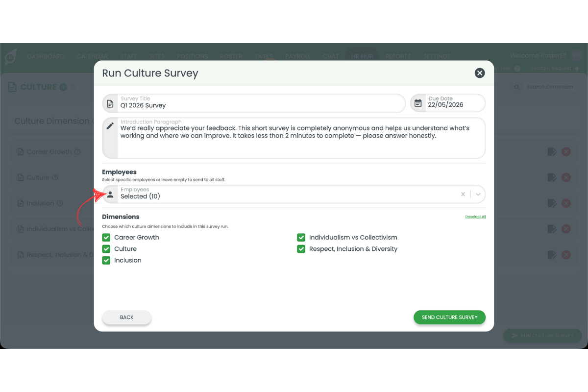Open the HR HUB menu
Viewport: 588px width, 392px height.
point(362,56)
